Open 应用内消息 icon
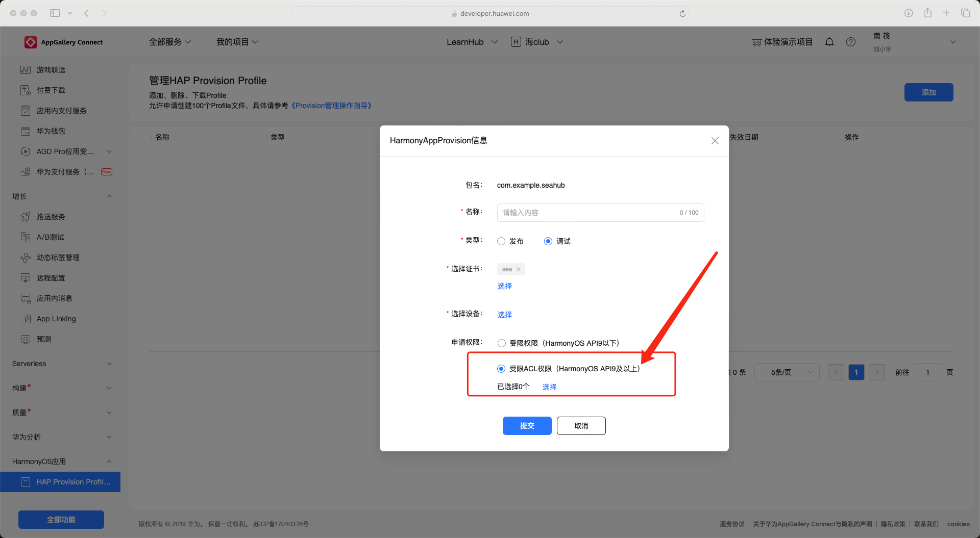The width and height of the screenshot is (980, 538). coord(26,298)
